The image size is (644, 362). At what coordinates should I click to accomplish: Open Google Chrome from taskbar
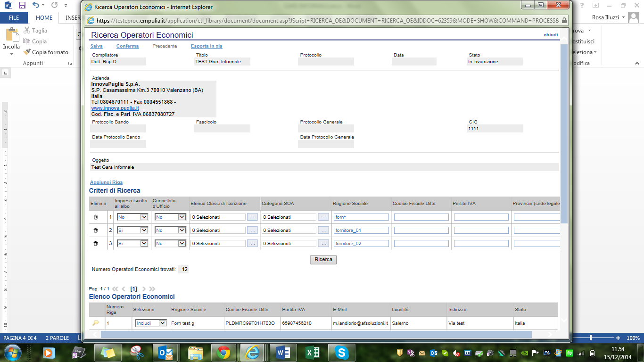click(223, 353)
